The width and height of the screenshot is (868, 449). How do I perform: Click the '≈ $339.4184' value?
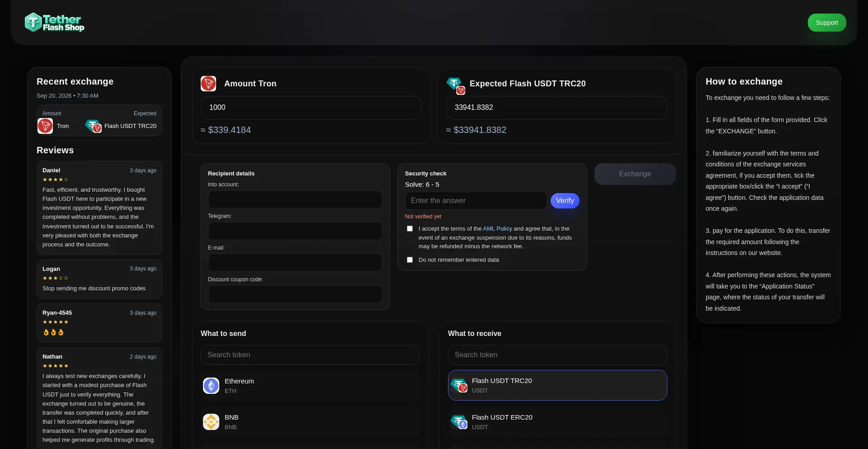(226, 130)
